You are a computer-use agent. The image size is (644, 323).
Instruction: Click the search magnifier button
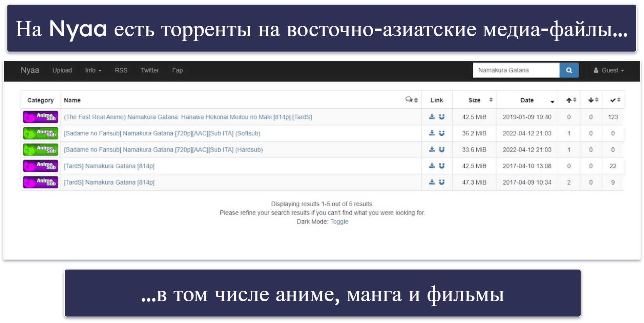[x=569, y=70]
